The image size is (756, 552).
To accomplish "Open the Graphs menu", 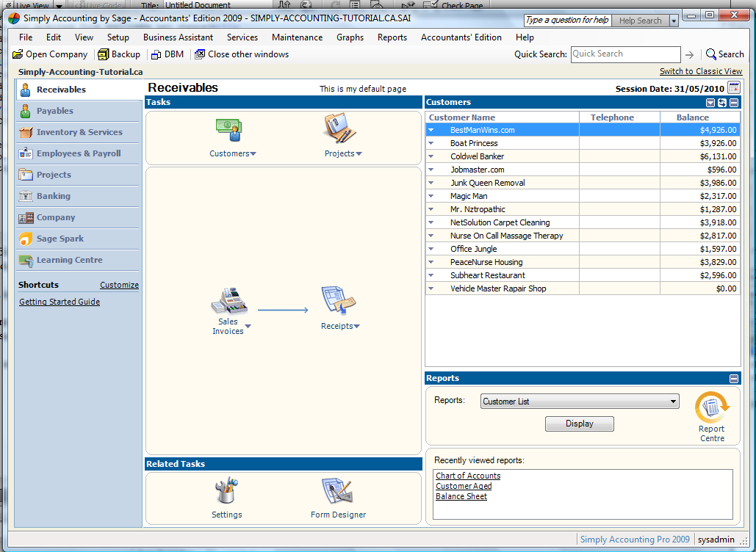I will (x=350, y=37).
